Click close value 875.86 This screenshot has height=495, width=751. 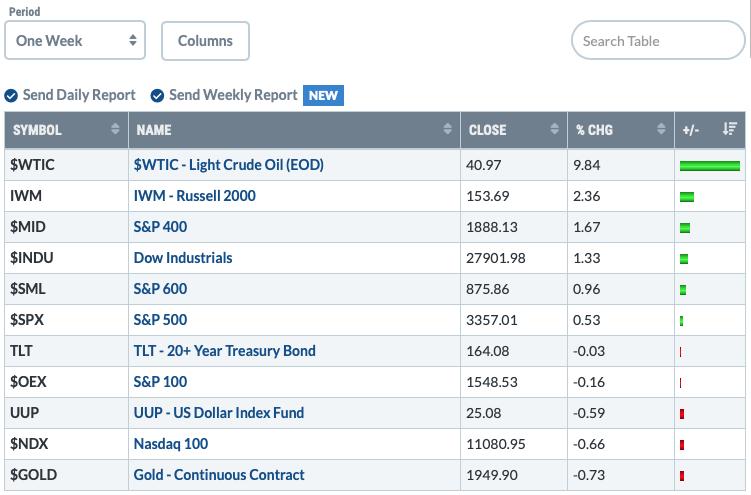click(x=488, y=289)
